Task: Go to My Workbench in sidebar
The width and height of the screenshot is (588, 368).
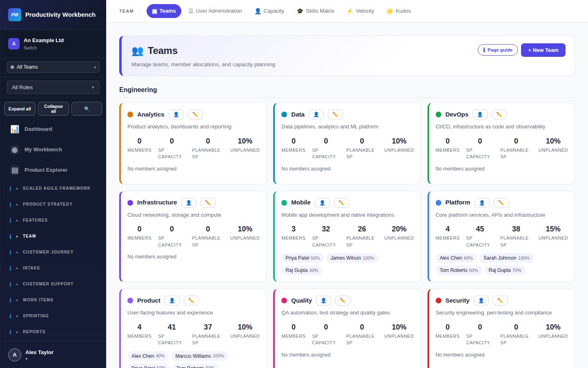Action: [53, 150]
